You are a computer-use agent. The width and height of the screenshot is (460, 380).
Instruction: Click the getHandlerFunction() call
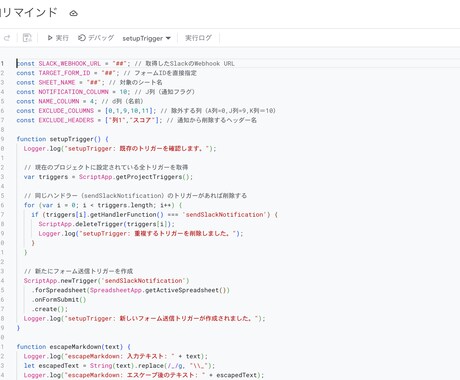(x=127, y=215)
